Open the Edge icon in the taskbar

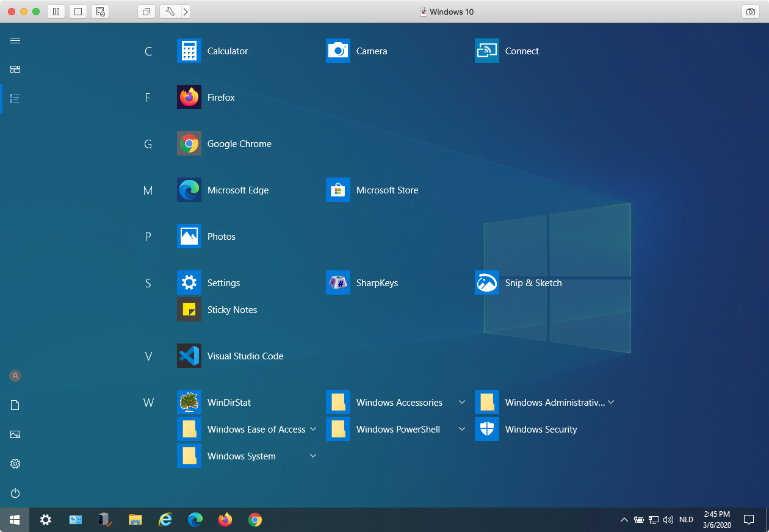[x=195, y=520]
